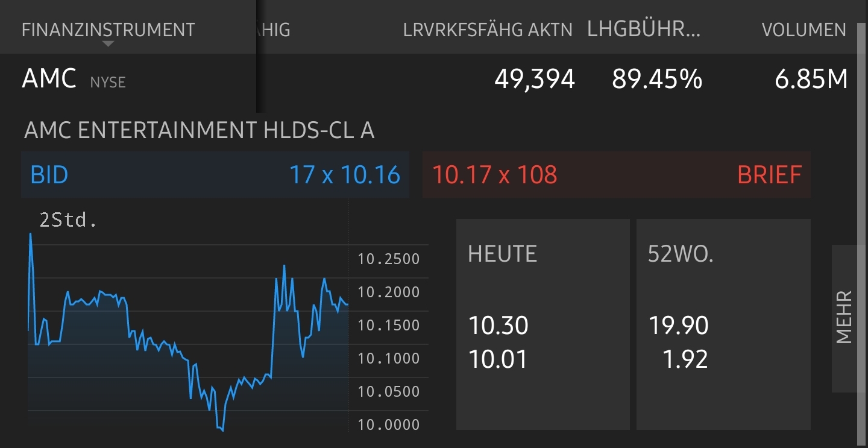This screenshot has height=448, width=868.
Task: Open the 52WO. range panel
Action: tap(723, 324)
